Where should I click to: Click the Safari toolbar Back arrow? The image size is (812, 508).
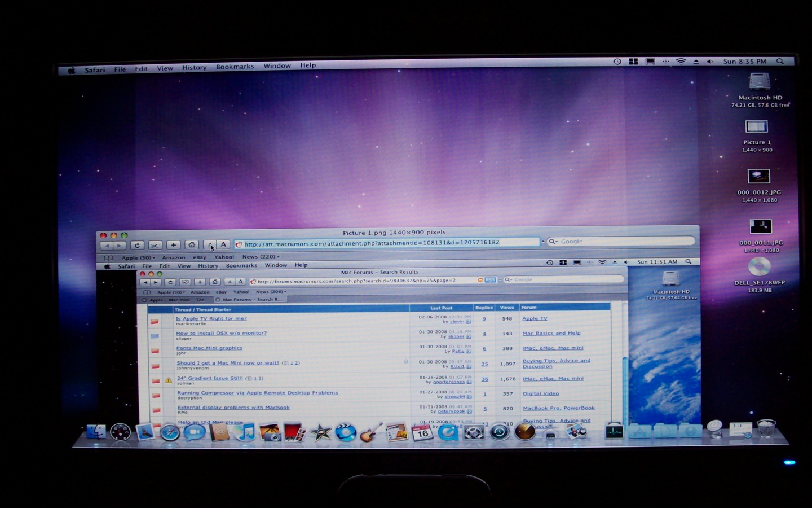(107, 246)
